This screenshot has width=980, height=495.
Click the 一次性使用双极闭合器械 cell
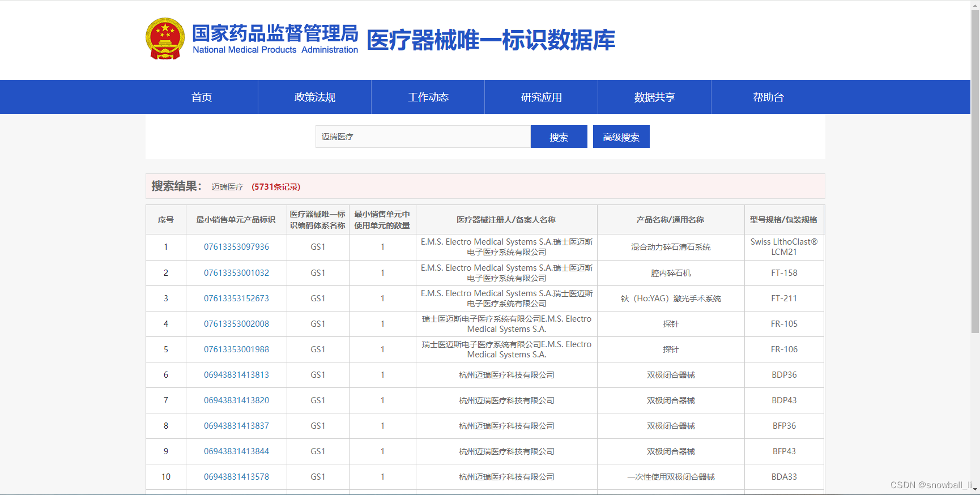[671, 477]
